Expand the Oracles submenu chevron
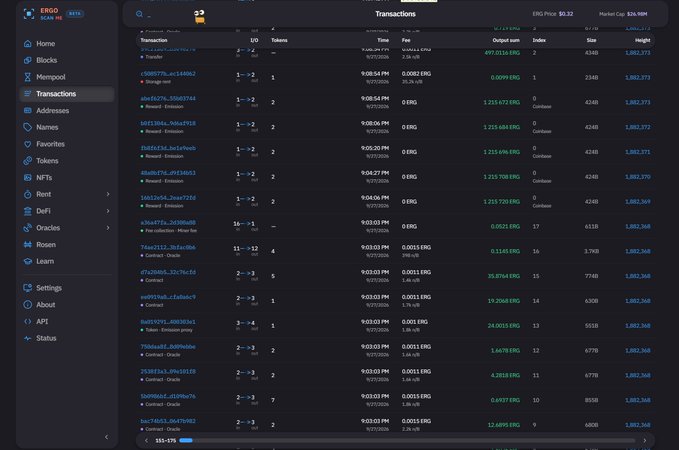The image size is (679, 450). pos(108,228)
